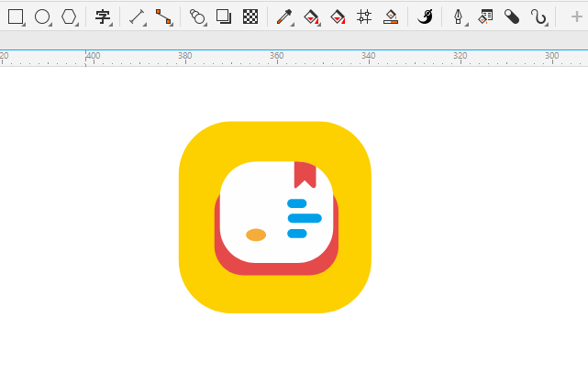The image size is (588, 383).
Task: Activate the Drop Shadow tool
Action: click(x=224, y=16)
